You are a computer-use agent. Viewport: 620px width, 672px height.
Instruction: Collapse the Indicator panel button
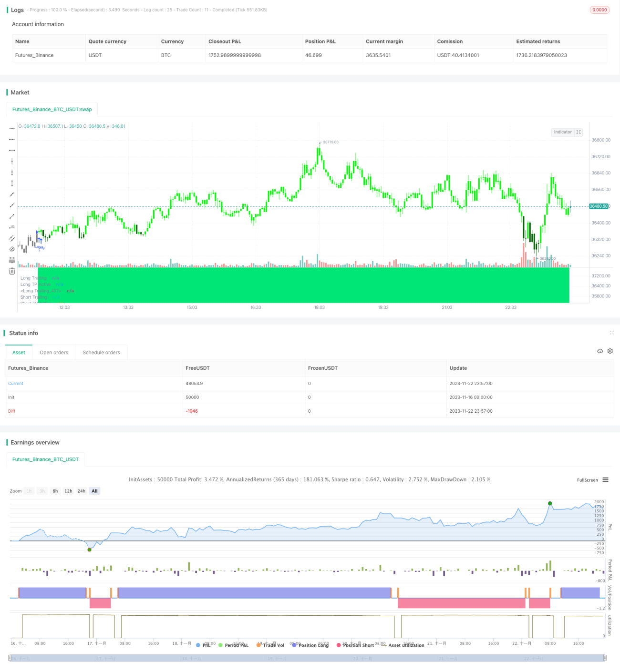(x=579, y=132)
